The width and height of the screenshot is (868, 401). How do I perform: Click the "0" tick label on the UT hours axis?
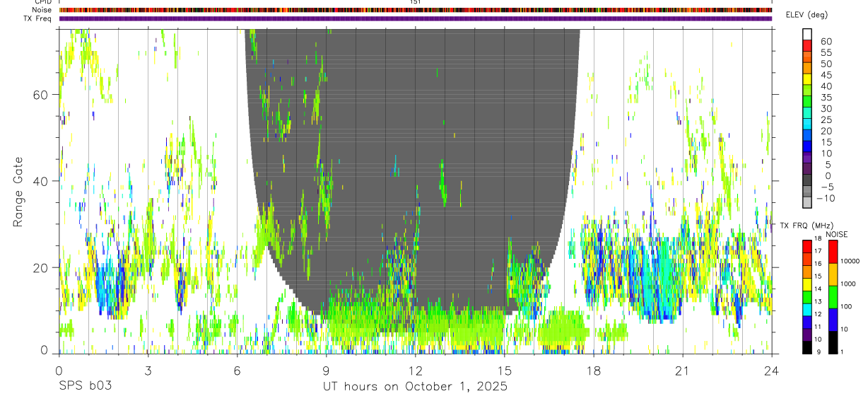(x=59, y=371)
